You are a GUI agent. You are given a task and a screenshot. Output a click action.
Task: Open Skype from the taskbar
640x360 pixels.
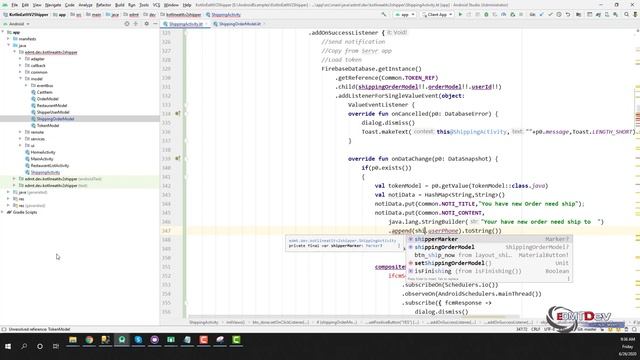click(x=138, y=340)
